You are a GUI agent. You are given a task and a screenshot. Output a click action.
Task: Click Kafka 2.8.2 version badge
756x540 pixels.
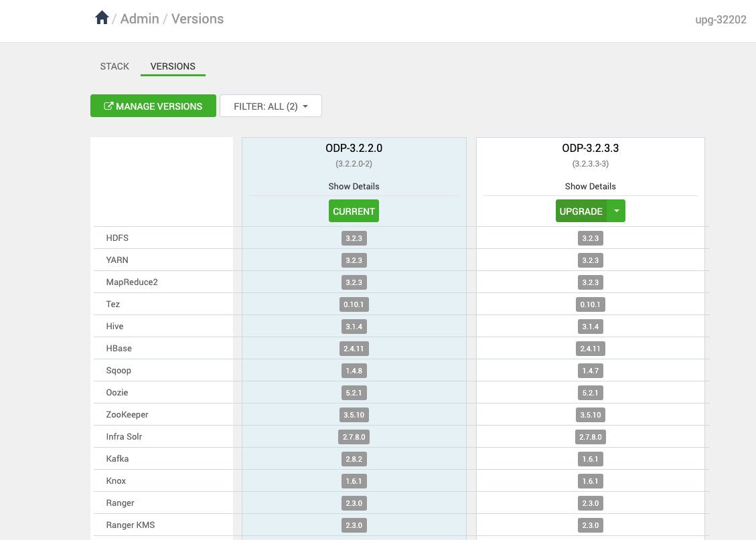click(354, 459)
